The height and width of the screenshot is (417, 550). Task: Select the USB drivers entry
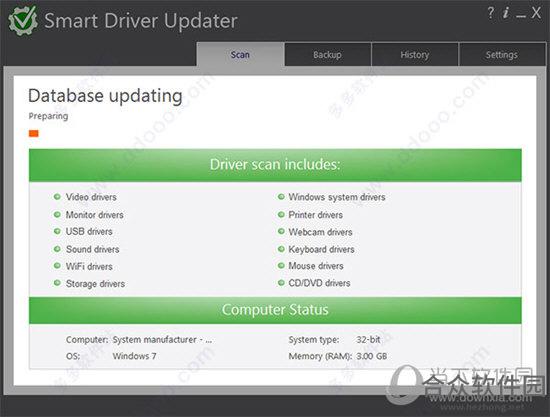point(89,231)
